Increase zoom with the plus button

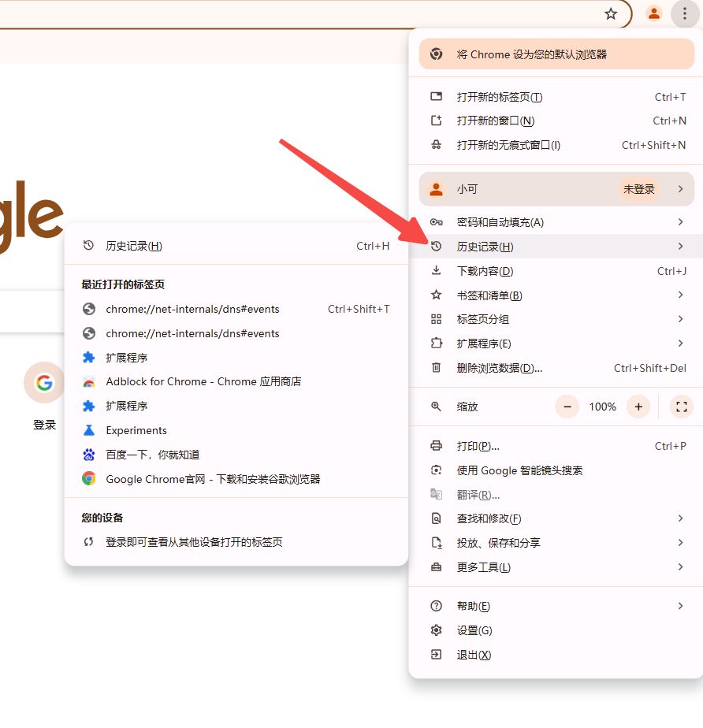pyautogui.click(x=638, y=407)
